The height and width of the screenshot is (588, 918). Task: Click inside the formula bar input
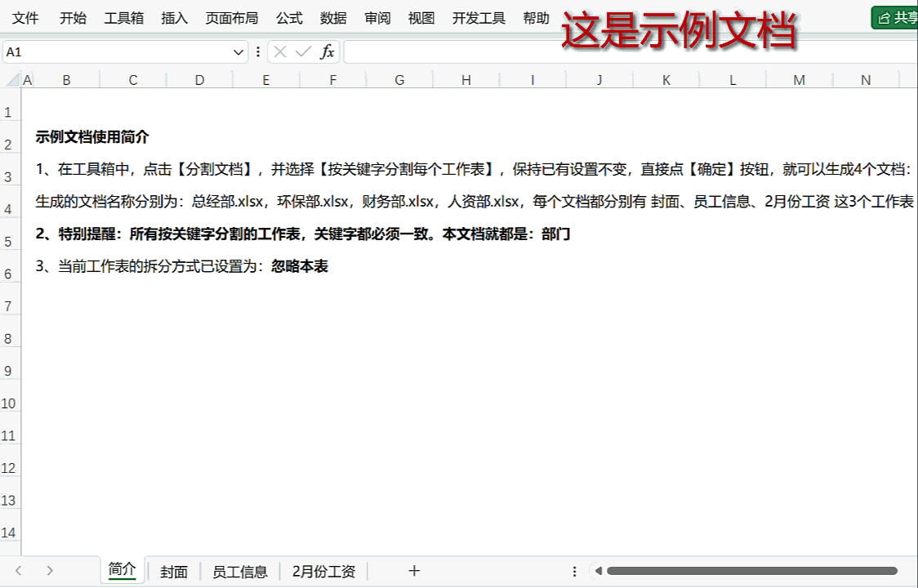(x=629, y=52)
